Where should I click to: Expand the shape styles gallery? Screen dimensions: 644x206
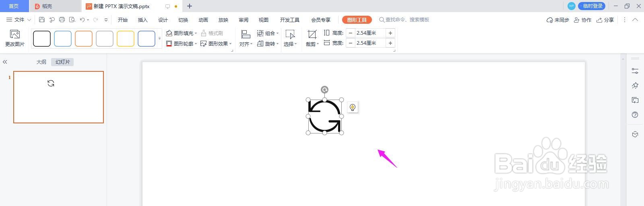click(159, 39)
